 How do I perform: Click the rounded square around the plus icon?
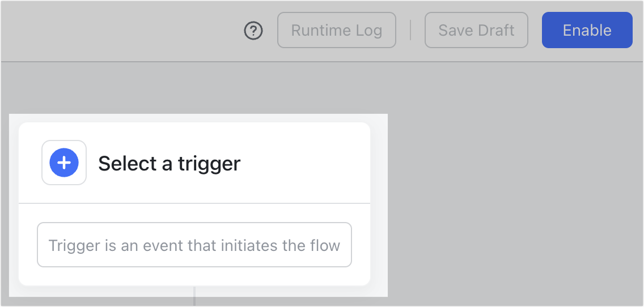64,163
